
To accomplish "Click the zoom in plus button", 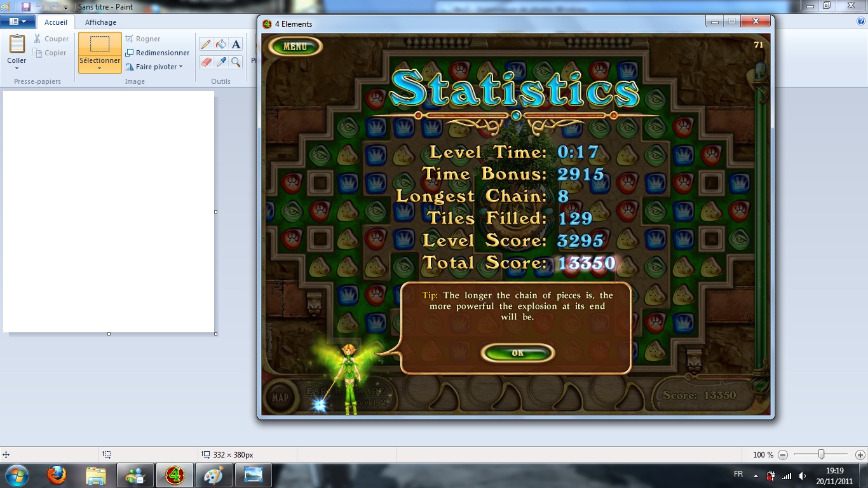I will click(860, 455).
